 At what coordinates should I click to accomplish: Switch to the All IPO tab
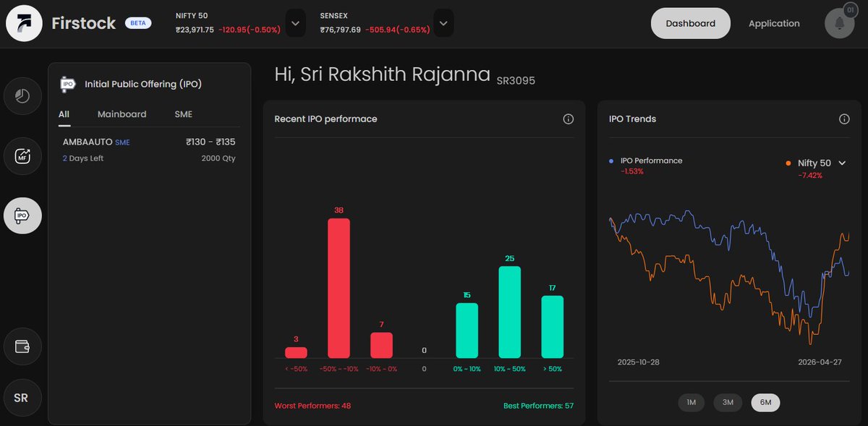pyautogui.click(x=64, y=114)
